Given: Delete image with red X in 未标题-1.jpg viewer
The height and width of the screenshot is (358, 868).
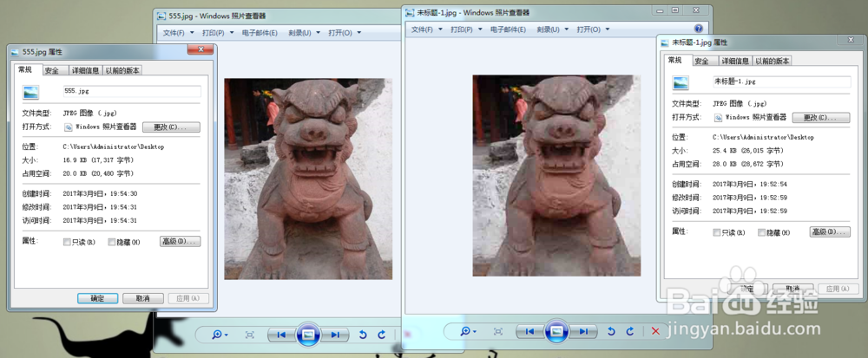Looking at the screenshot, I should [656, 331].
